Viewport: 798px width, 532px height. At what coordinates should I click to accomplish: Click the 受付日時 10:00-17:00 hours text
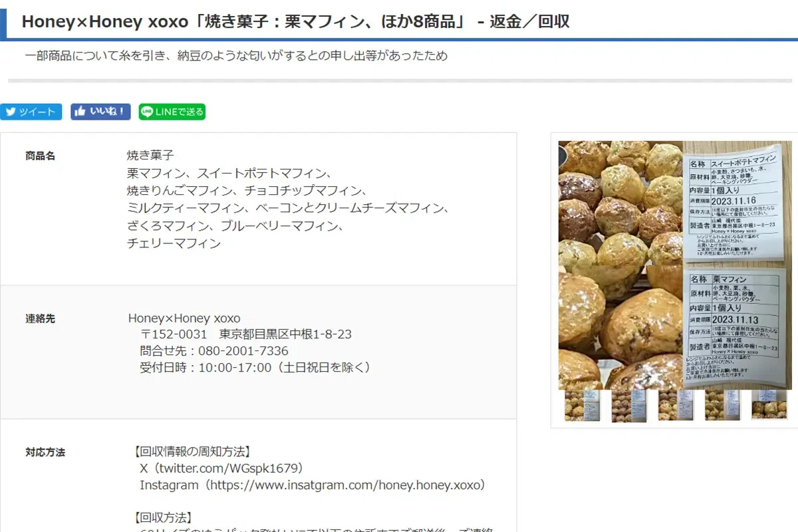(255, 368)
